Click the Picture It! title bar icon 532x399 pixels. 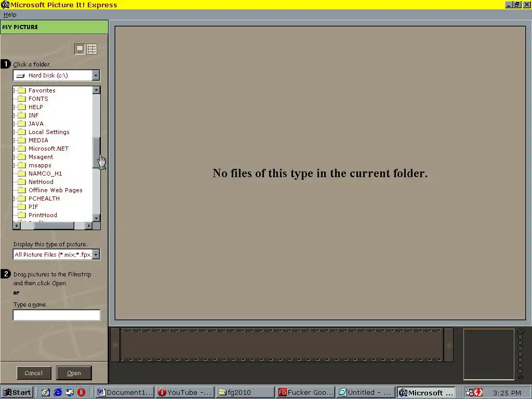(x=5, y=5)
